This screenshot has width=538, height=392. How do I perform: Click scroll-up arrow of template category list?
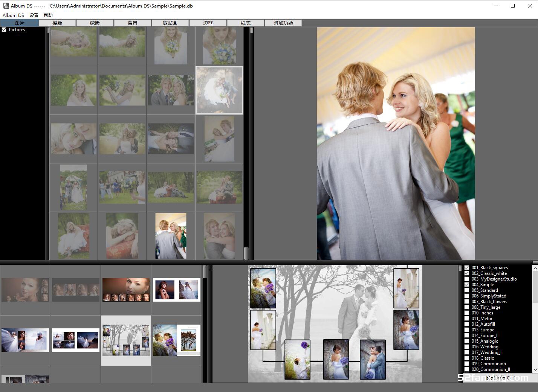pyautogui.click(x=535, y=268)
